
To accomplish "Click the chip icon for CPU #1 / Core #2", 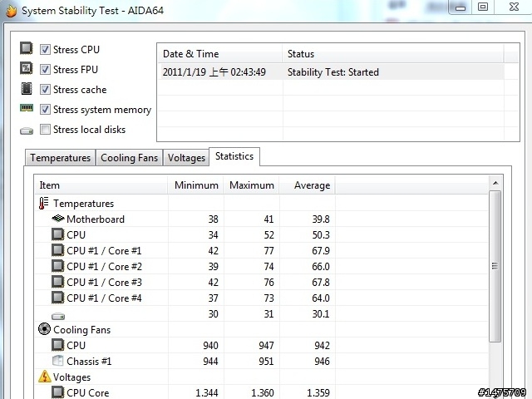I will 58,266.
